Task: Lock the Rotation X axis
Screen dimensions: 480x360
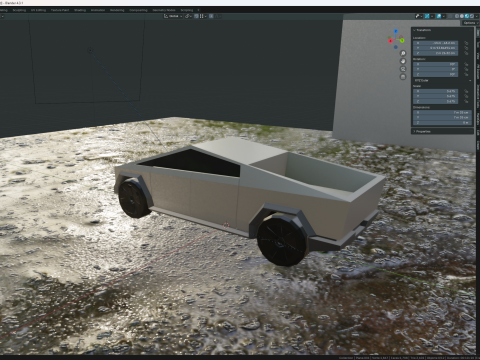Action: [466, 64]
